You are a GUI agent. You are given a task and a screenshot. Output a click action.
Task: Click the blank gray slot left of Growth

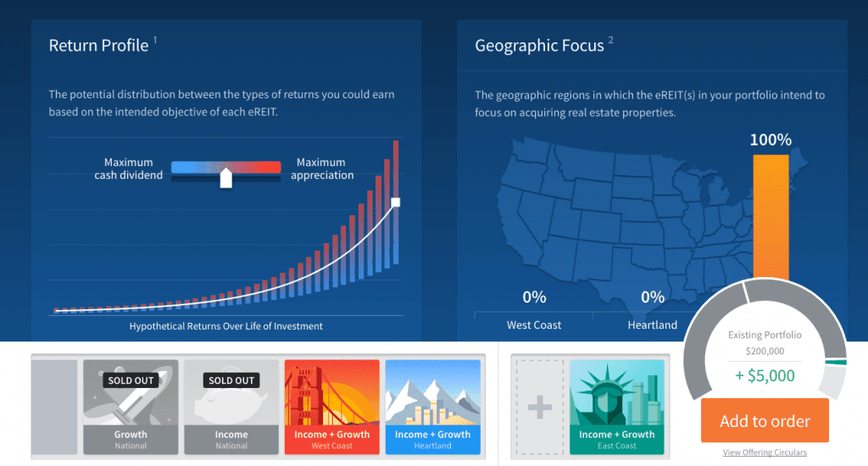pyautogui.click(x=54, y=407)
